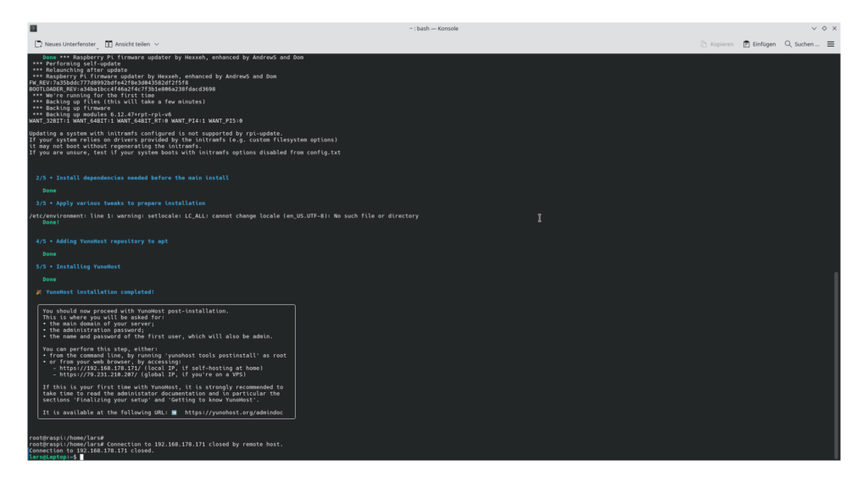Screen dimensions: 868x493
Task: Minimize the Konsole window
Action: tap(813, 28)
